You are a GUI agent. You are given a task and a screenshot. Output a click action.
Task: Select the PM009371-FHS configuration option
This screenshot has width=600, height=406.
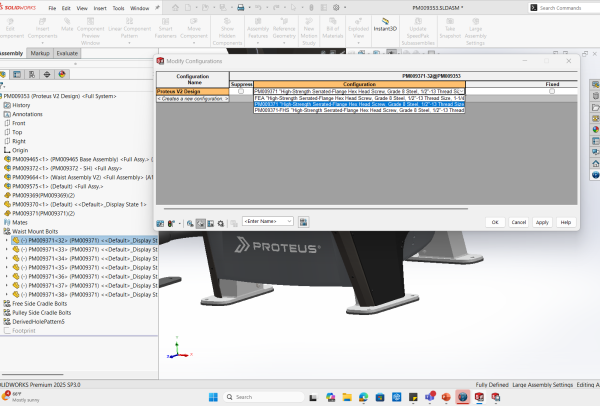click(359, 110)
